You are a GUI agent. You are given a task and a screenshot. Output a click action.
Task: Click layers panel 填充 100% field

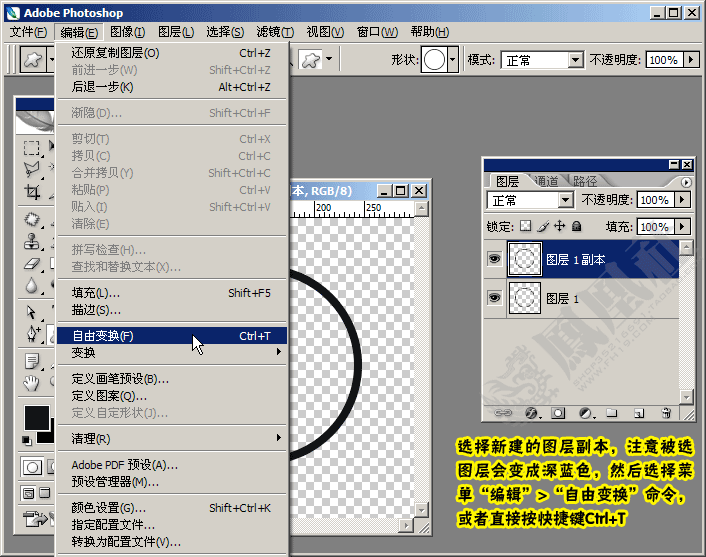point(656,226)
